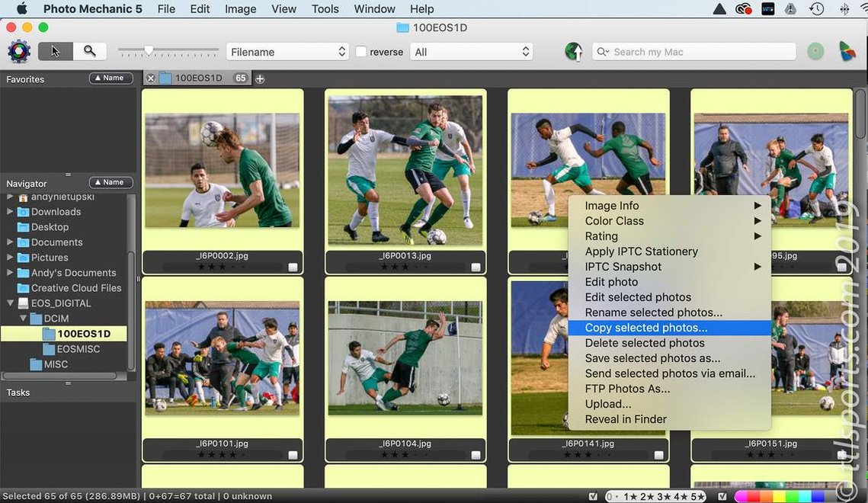Toggle the selection checkbox on _I6P0104.jpg
Viewport: 868px width, 503px height.
[x=476, y=455]
